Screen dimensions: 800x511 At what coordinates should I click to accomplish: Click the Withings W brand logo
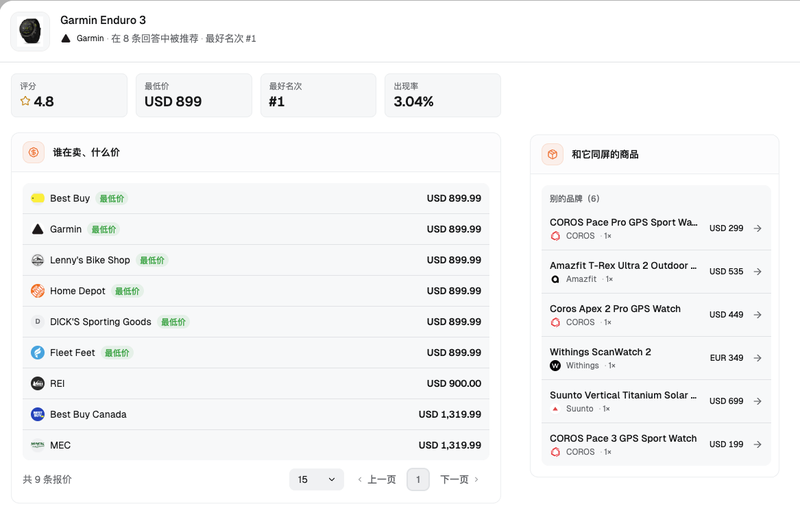(556, 366)
